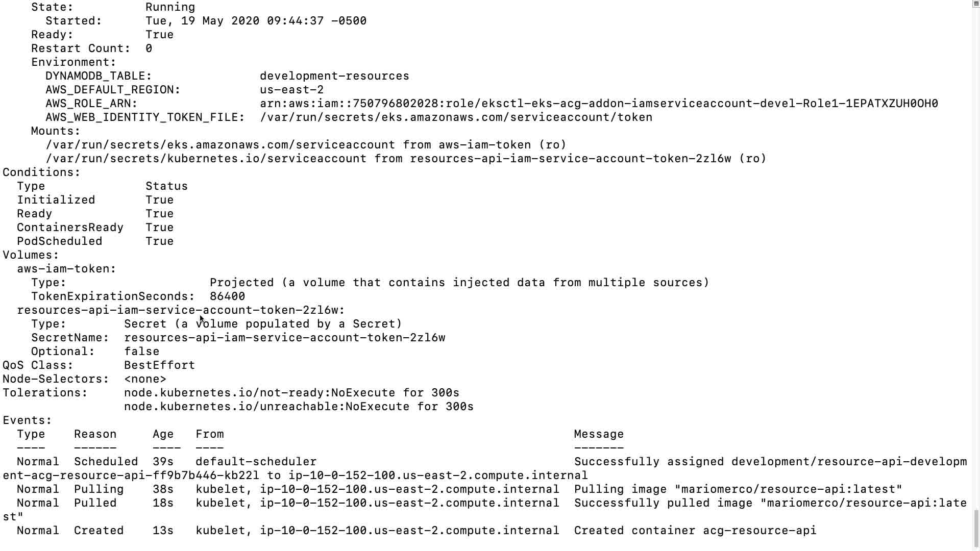Click the AWS_ROLE_ARN value starting with arn:aws:iam
This screenshot has height=551, width=980.
(x=598, y=104)
